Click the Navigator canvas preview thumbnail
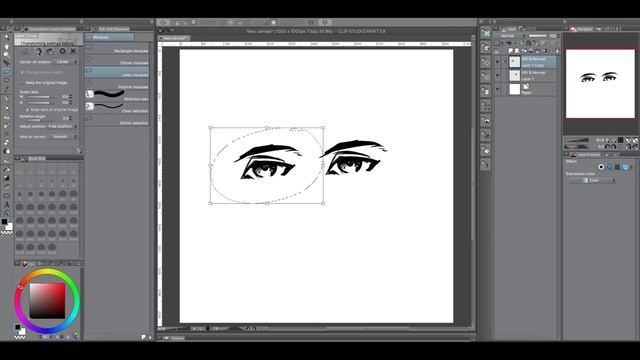 600,84
